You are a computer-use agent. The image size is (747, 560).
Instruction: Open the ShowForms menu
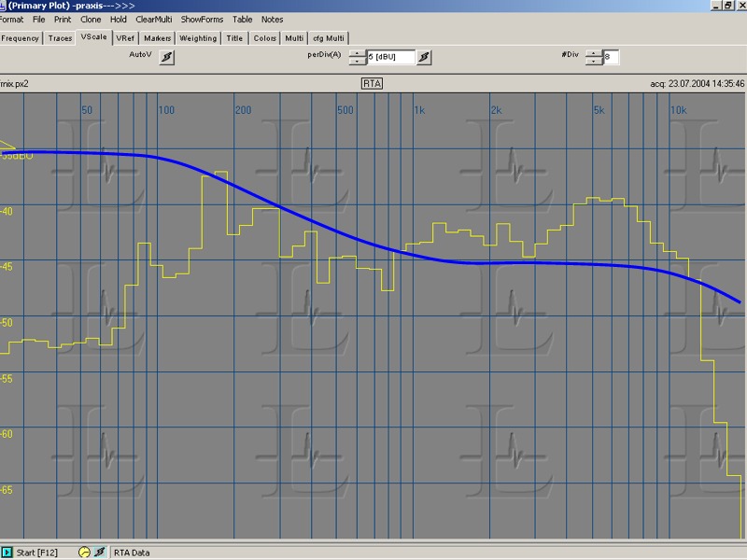click(203, 19)
